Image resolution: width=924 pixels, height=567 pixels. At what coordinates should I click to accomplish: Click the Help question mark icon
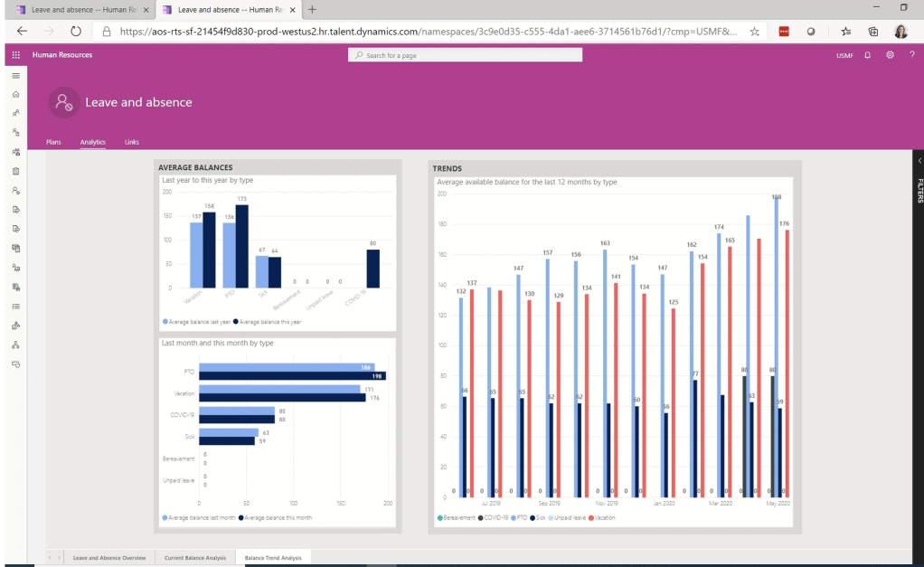click(911, 55)
